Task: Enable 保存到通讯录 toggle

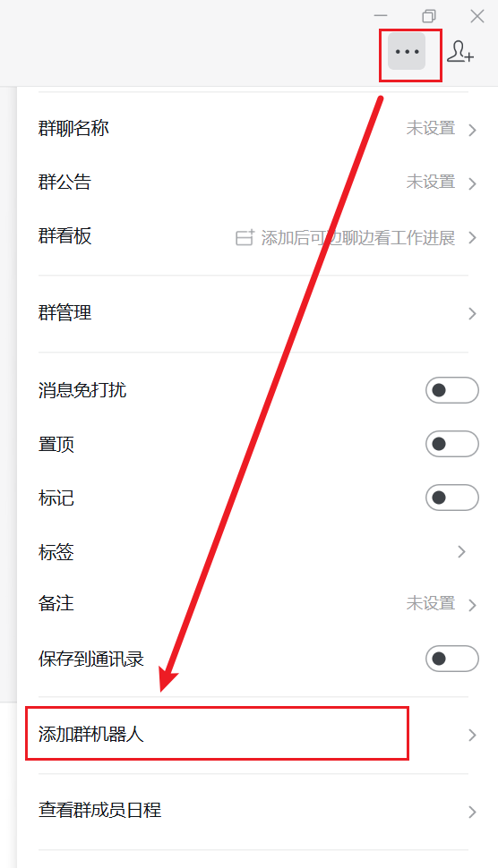Action: (452, 659)
